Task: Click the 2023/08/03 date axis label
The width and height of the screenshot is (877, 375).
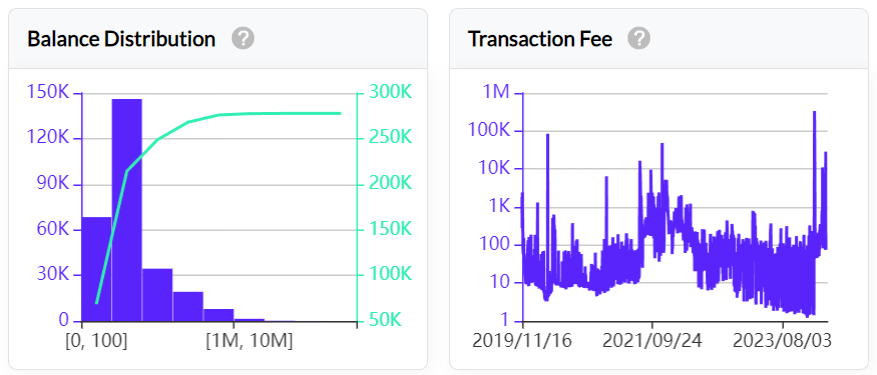Action: click(x=782, y=341)
